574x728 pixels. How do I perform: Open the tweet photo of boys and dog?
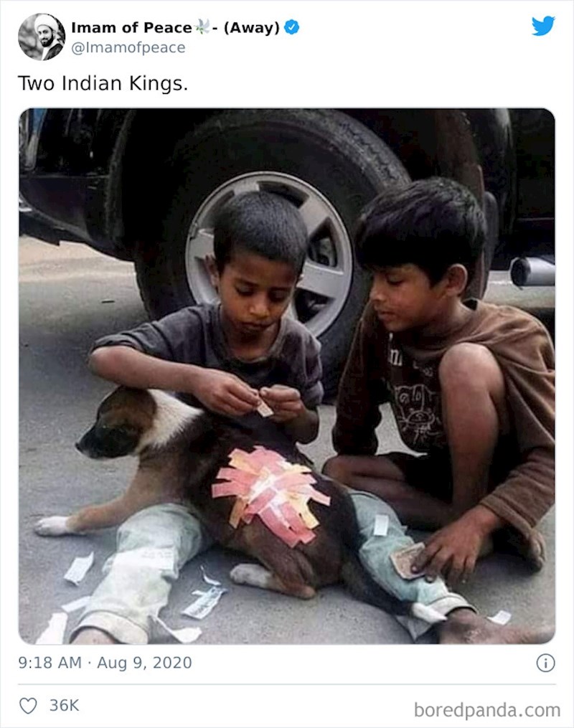[287, 376]
